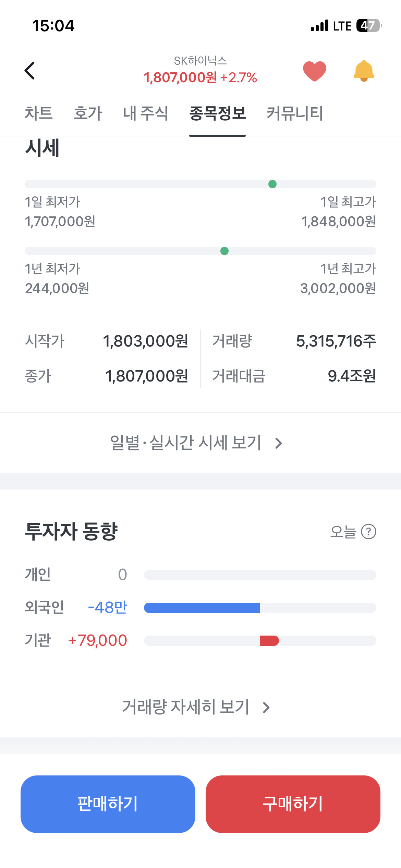Tap the green dot on yearly range bar
This screenshot has height=868, width=401.
point(224,251)
